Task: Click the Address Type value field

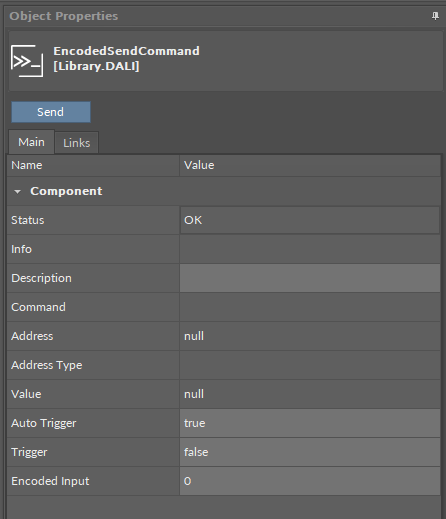Action: [310, 365]
